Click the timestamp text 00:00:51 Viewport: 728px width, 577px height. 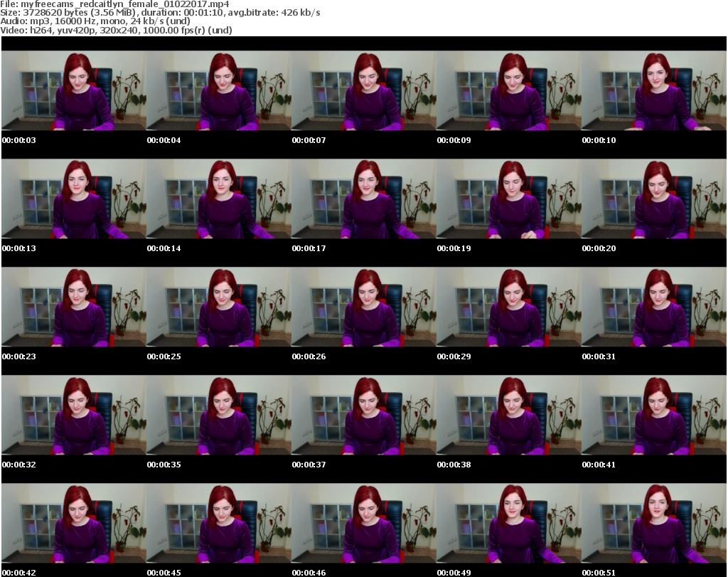coord(599,573)
